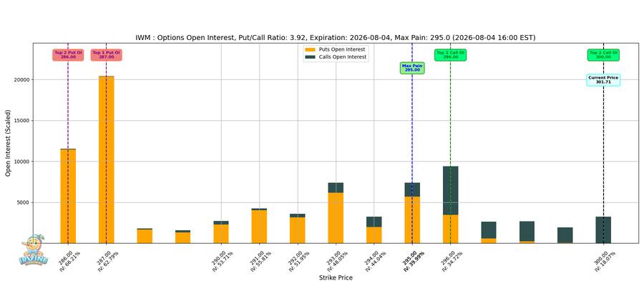Click the dark calls segment of the 295.00 bar
The width and height of the screenshot is (644, 286).
412,190
